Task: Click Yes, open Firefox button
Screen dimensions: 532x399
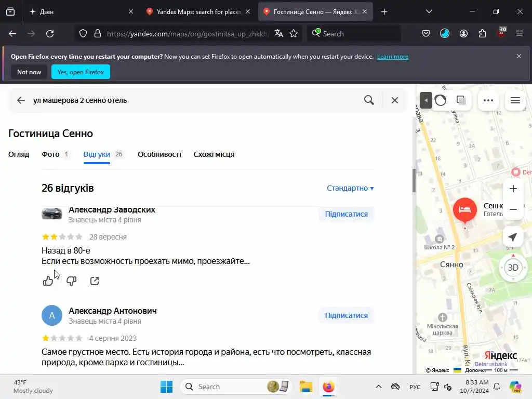Action: point(81,72)
